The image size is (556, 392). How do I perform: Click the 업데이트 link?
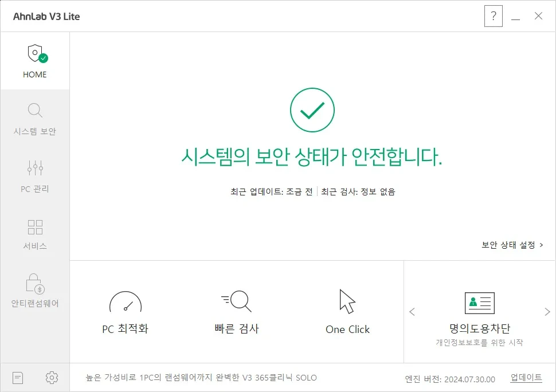(x=526, y=378)
